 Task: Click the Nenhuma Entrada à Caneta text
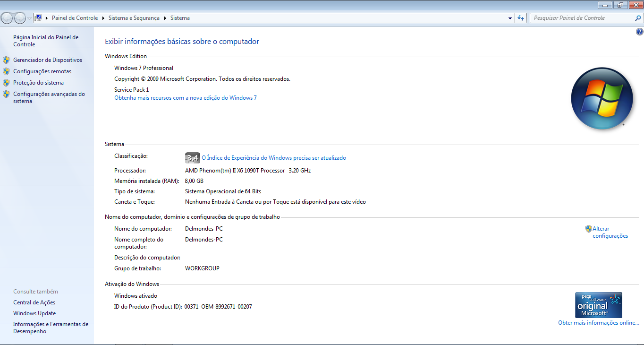coord(275,202)
